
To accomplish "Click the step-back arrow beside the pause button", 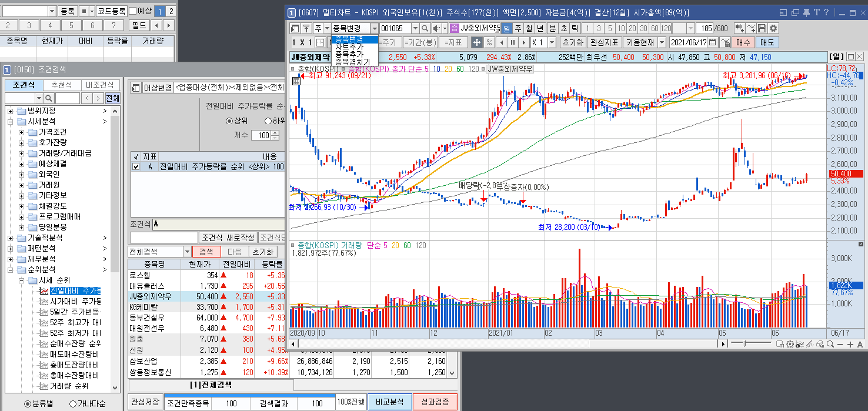I will pyautogui.click(x=501, y=42).
